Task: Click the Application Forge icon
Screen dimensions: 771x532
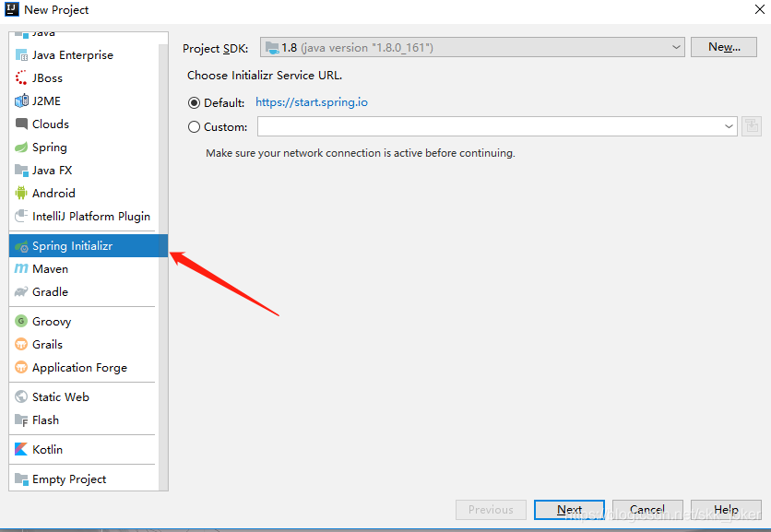Action: click(21, 367)
